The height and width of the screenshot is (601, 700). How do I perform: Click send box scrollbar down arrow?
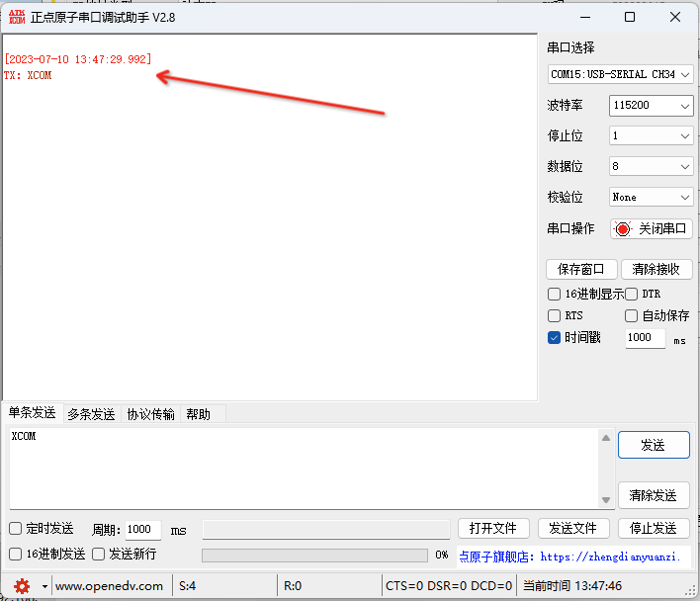click(606, 500)
